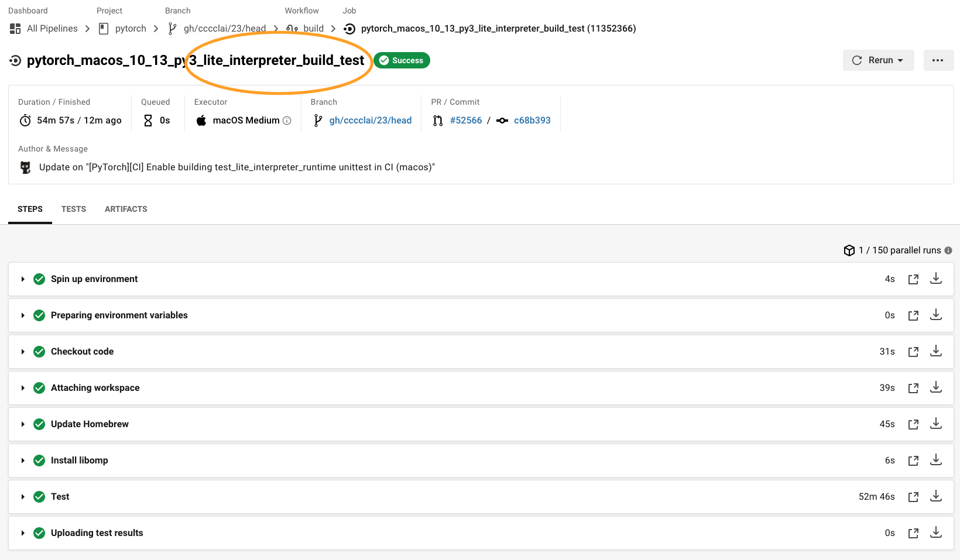Download Preparing environment variables output
The height and width of the screenshot is (560, 960).
[936, 315]
